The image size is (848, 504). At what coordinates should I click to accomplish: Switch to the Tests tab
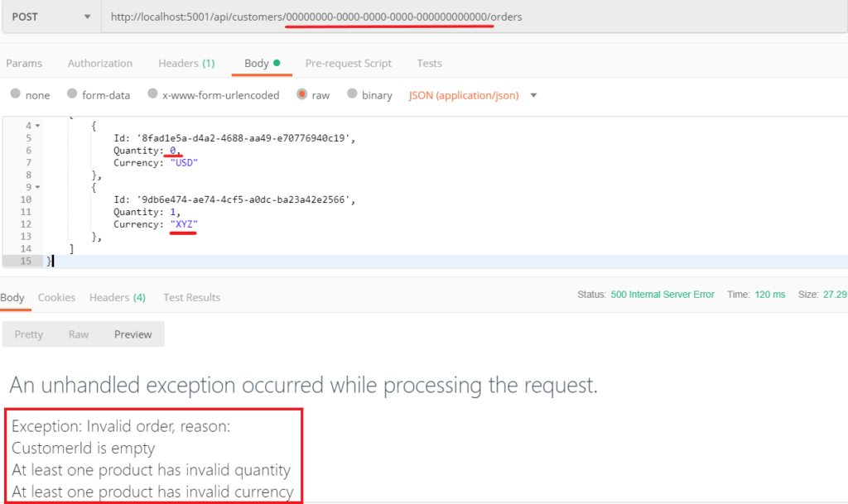click(x=429, y=63)
